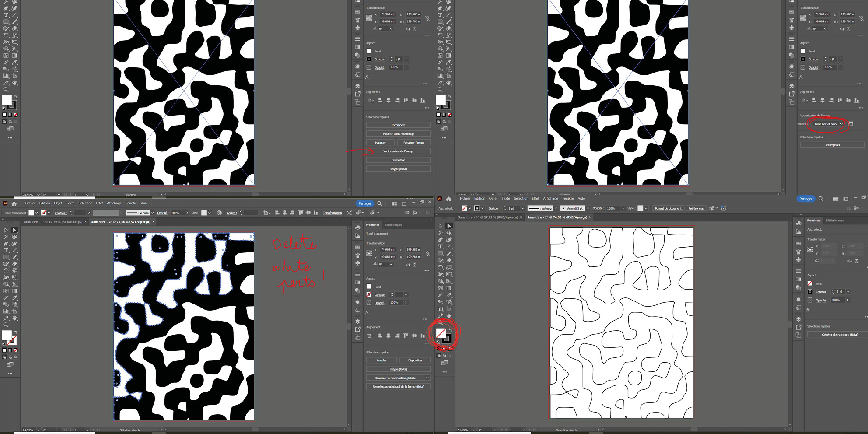Open Fenêtre menu in bottom-right window
The height and width of the screenshot is (434, 868).
(568, 198)
